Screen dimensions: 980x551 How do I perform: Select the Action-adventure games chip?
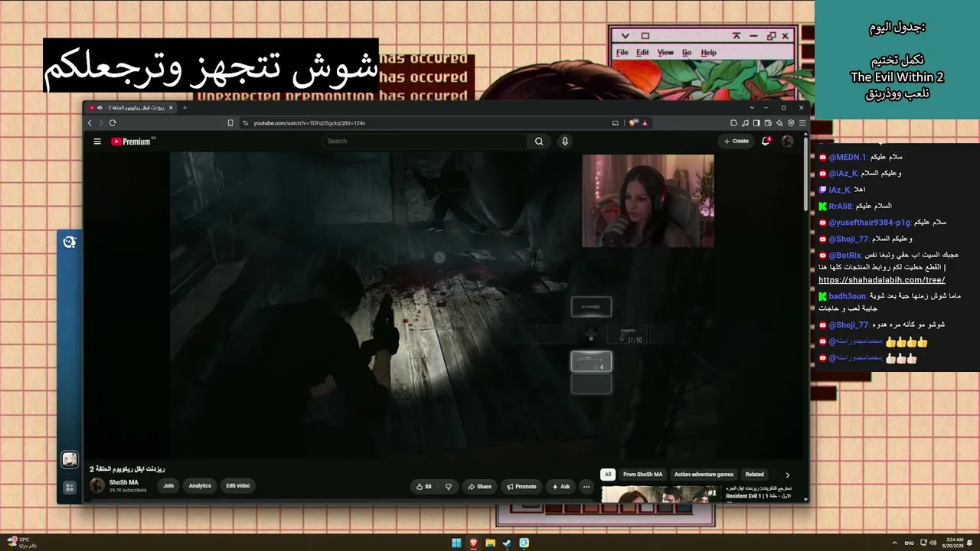704,474
